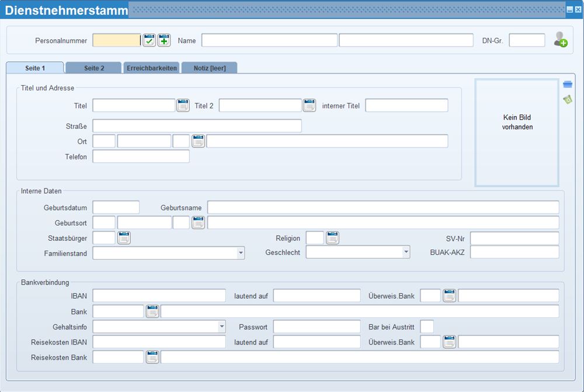Click the Titel 2 text field
This screenshot has height=392, width=584.
coord(260,105)
